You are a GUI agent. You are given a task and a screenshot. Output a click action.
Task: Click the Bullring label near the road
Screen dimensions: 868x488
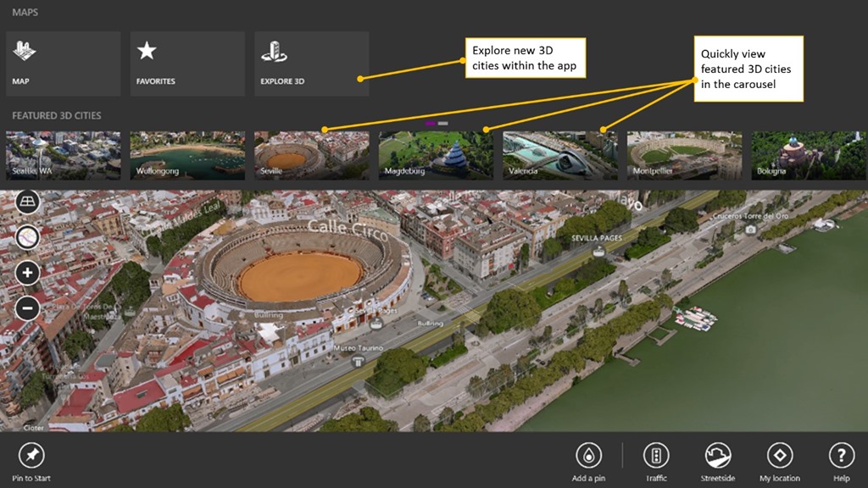coord(430,323)
